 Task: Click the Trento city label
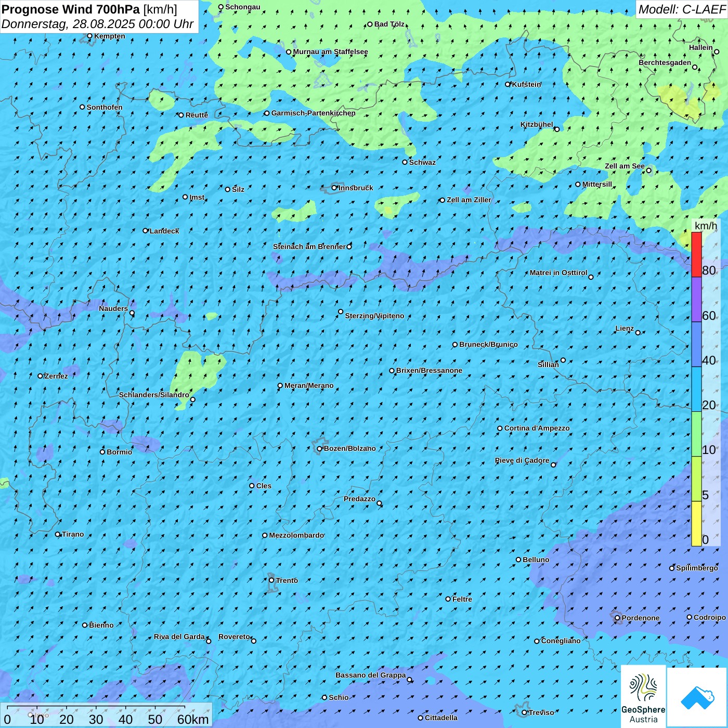coord(287,580)
